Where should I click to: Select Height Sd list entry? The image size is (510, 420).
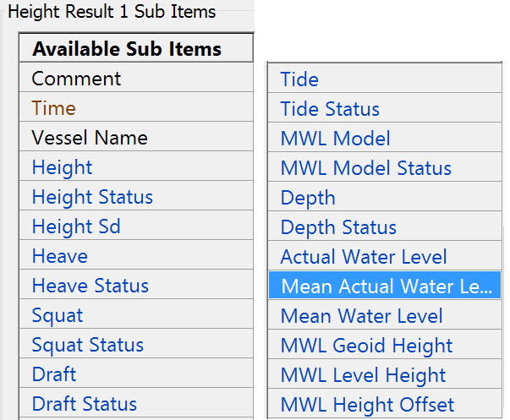coord(76,226)
